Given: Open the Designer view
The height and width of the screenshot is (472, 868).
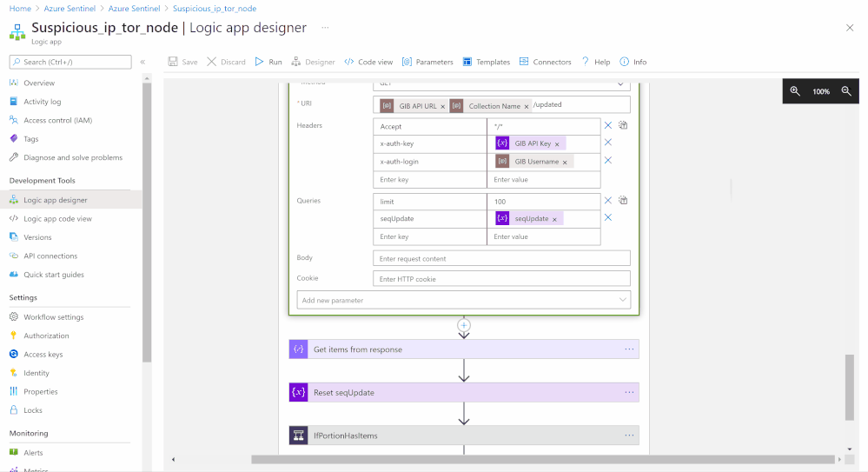Looking at the screenshot, I should (x=313, y=62).
